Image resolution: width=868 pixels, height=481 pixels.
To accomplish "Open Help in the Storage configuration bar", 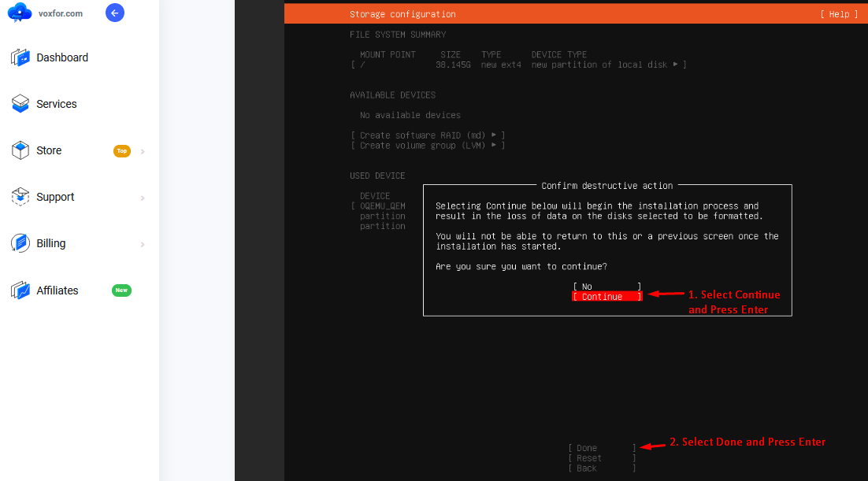I will tap(839, 13).
